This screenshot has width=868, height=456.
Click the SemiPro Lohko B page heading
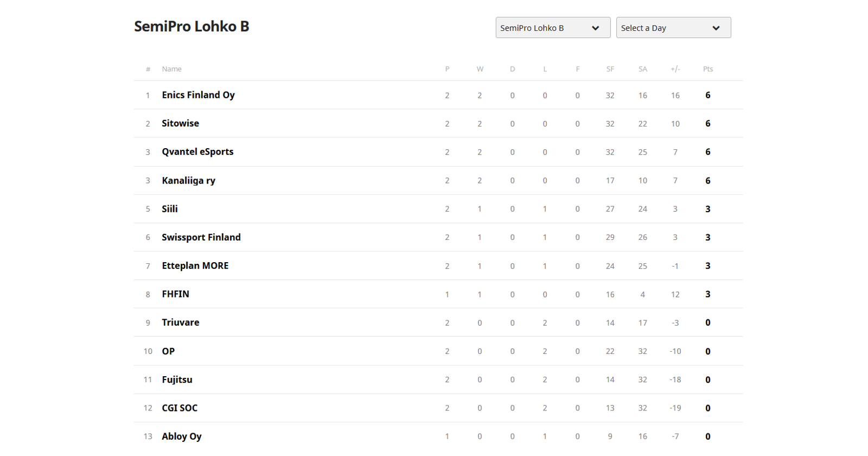click(x=192, y=27)
